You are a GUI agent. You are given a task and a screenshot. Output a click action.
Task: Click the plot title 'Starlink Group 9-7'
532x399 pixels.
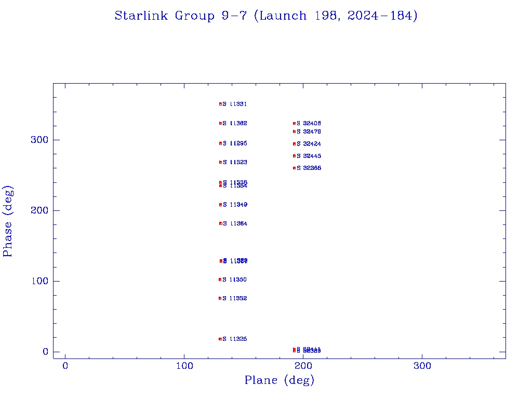[181, 16]
